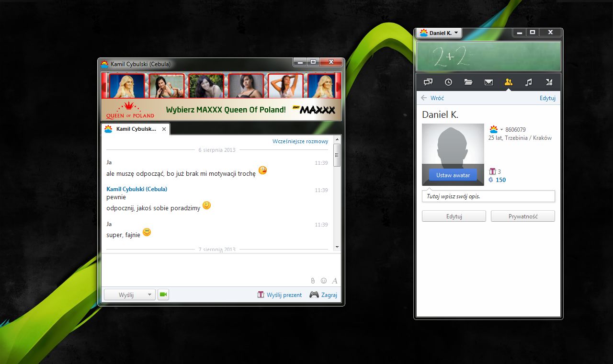Open the music note icon
Image resolution: width=613 pixels, height=364 pixels.
point(529,82)
